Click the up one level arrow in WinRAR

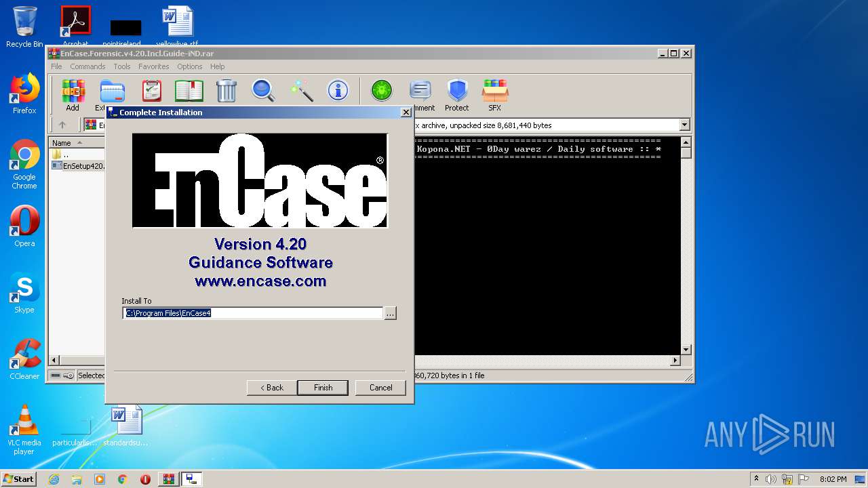tap(62, 125)
